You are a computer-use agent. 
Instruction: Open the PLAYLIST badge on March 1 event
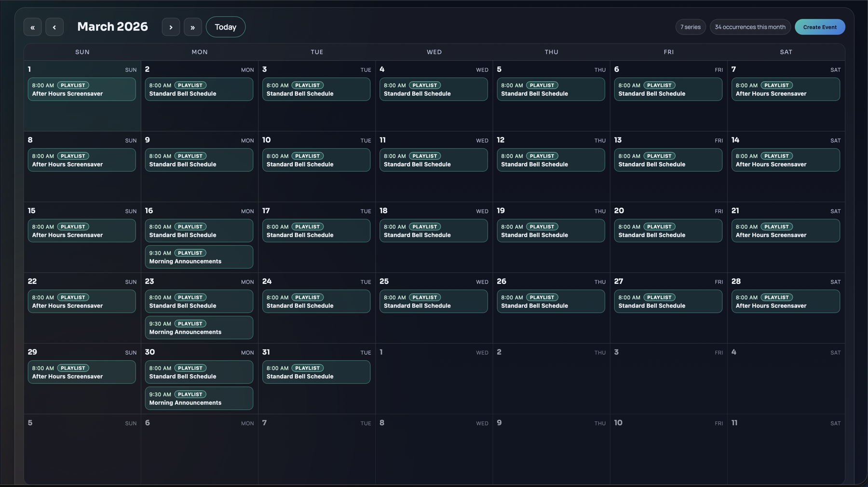pyautogui.click(x=72, y=85)
